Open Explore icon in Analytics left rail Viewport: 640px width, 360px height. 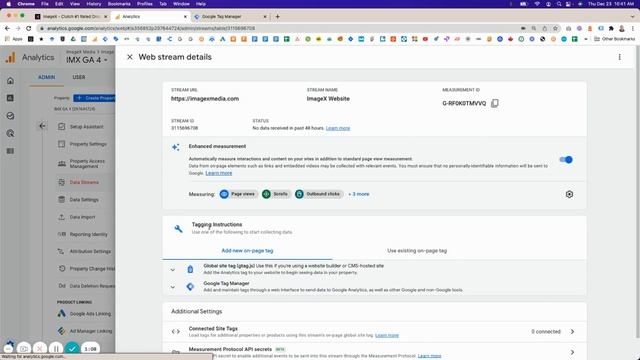coord(11,116)
